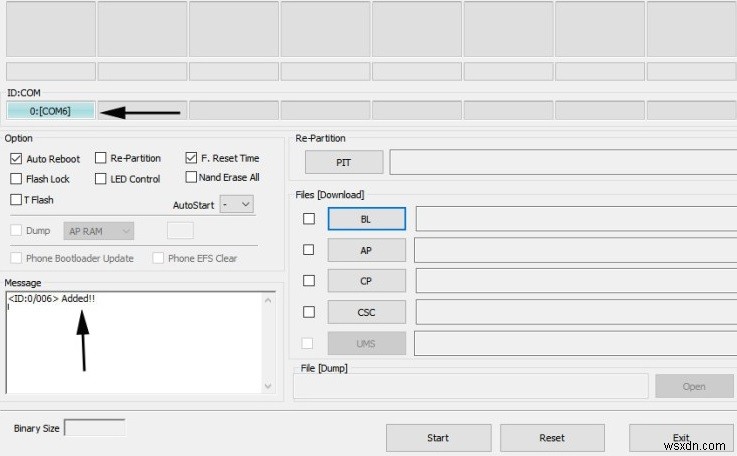Tick the checkbox beside BL
Screen dimensions: 737x456
coord(309,219)
